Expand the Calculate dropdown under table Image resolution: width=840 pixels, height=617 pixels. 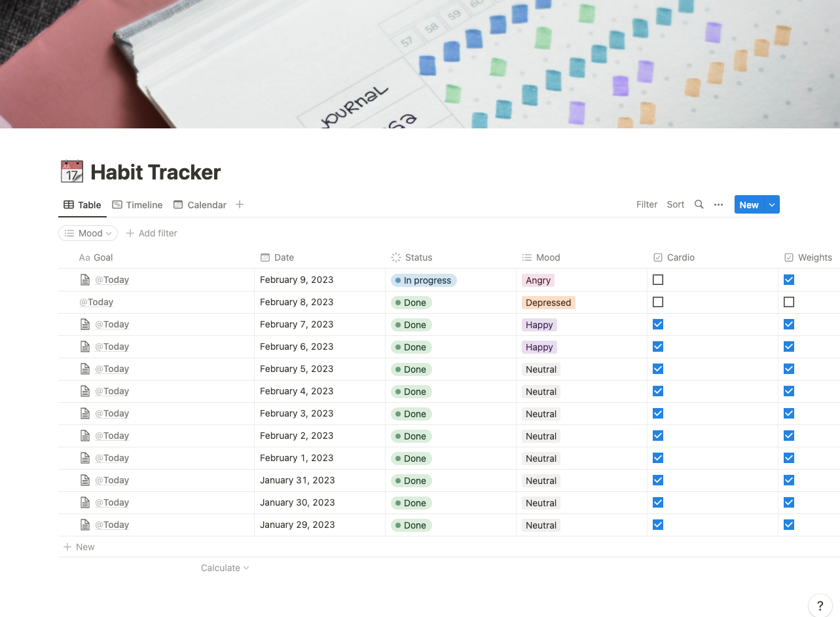pos(225,568)
